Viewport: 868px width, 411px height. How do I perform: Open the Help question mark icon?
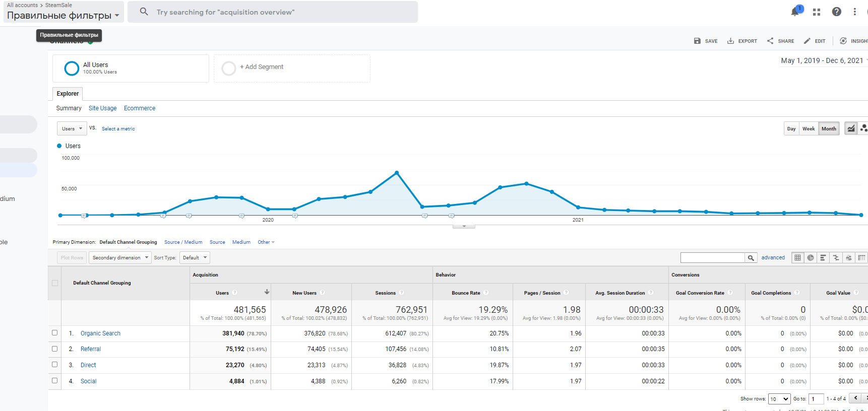(836, 12)
